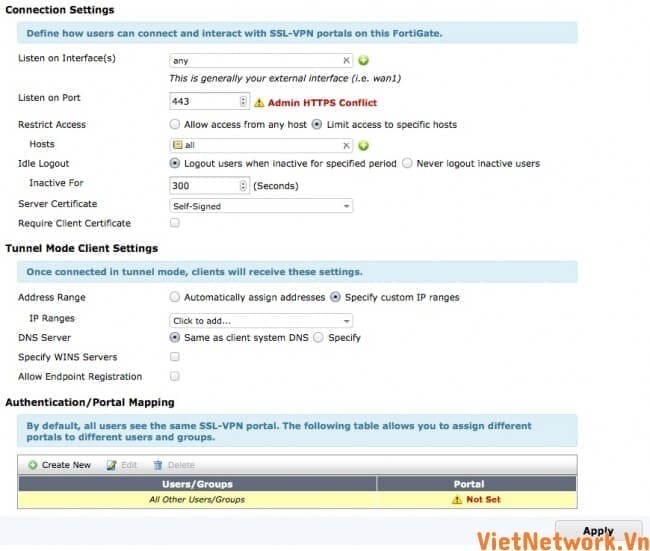Add a host with green plus icon
The image size is (650, 551).
pyautogui.click(x=364, y=146)
